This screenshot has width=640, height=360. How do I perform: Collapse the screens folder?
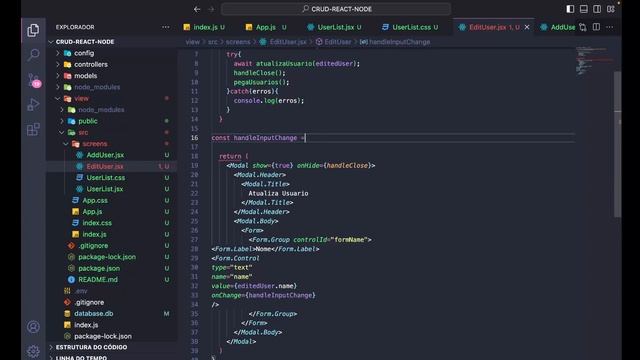95,144
